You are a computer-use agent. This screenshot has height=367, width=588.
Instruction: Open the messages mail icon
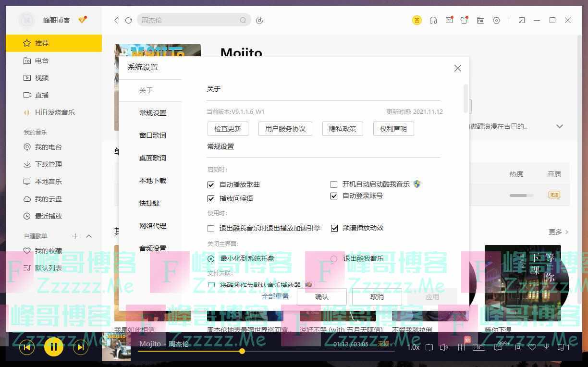[449, 20]
